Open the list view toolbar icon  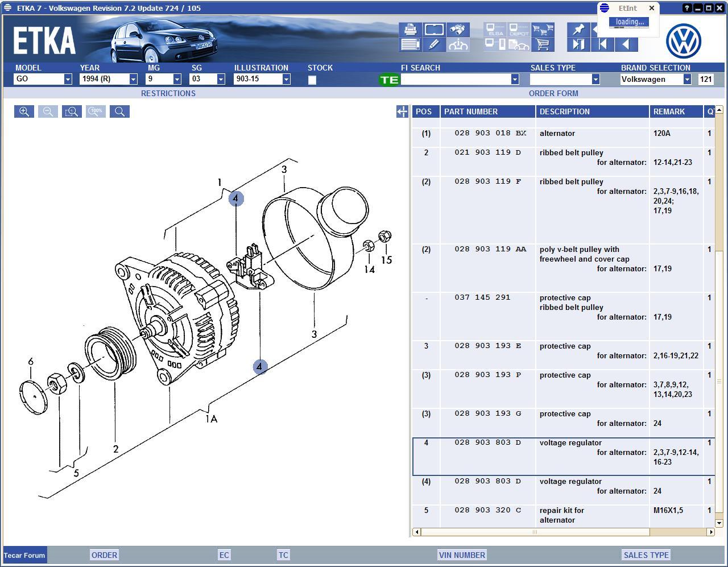tap(410, 44)
